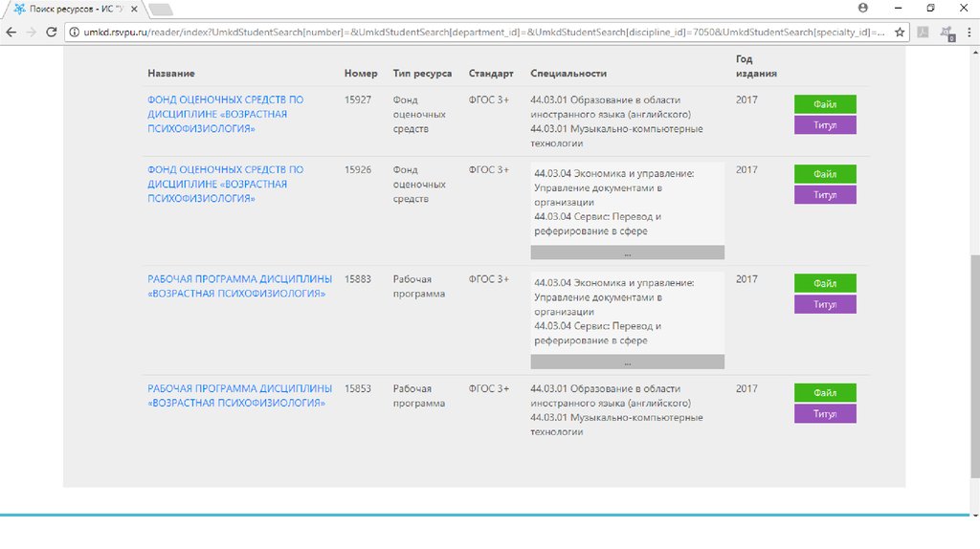Open the Chrome three-dot menu
This screenshot has width=980, height=549.
[969, 32]
